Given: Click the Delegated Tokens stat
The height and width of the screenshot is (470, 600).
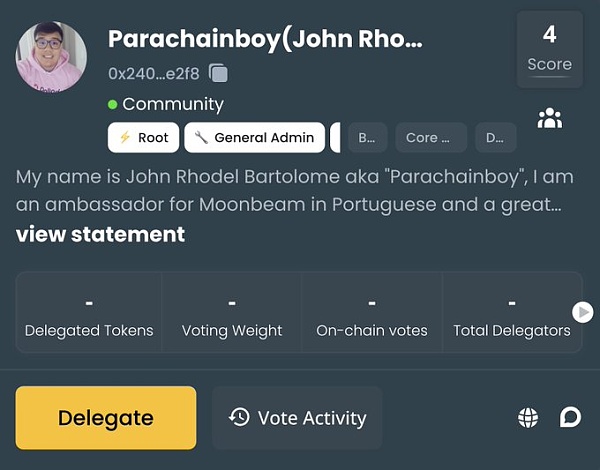Looking at the screenshot, I should 89,314.
